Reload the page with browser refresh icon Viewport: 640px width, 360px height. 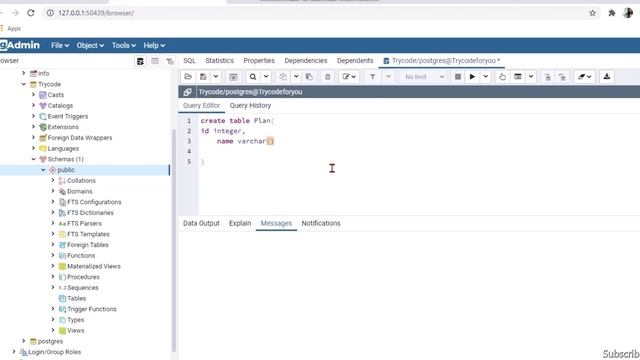(x=31, y=13)
